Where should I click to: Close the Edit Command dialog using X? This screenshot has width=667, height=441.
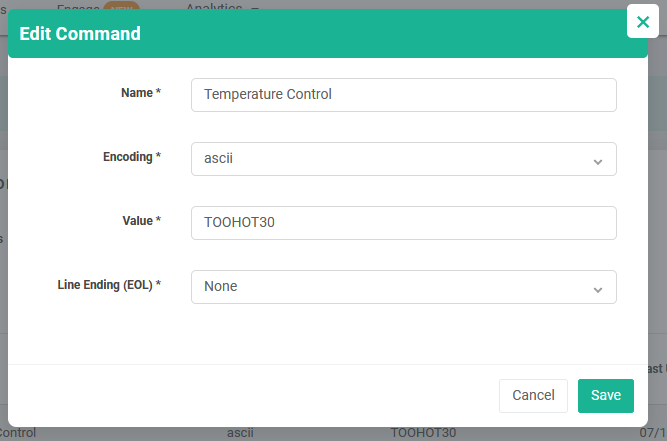tap(642, 22)
